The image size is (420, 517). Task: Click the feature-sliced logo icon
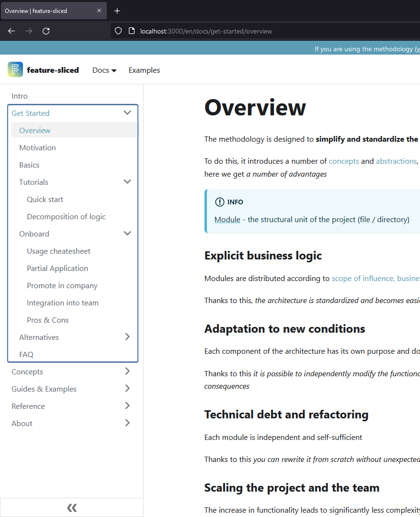click(x=15, y=69)
